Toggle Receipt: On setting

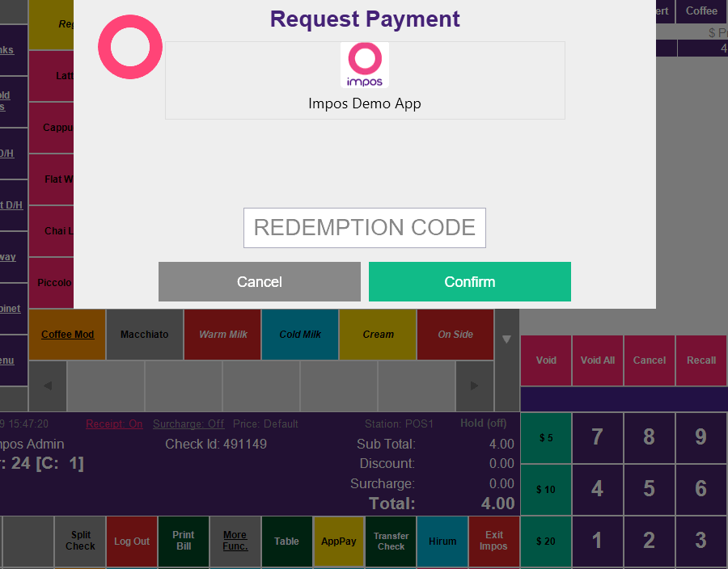114,424
